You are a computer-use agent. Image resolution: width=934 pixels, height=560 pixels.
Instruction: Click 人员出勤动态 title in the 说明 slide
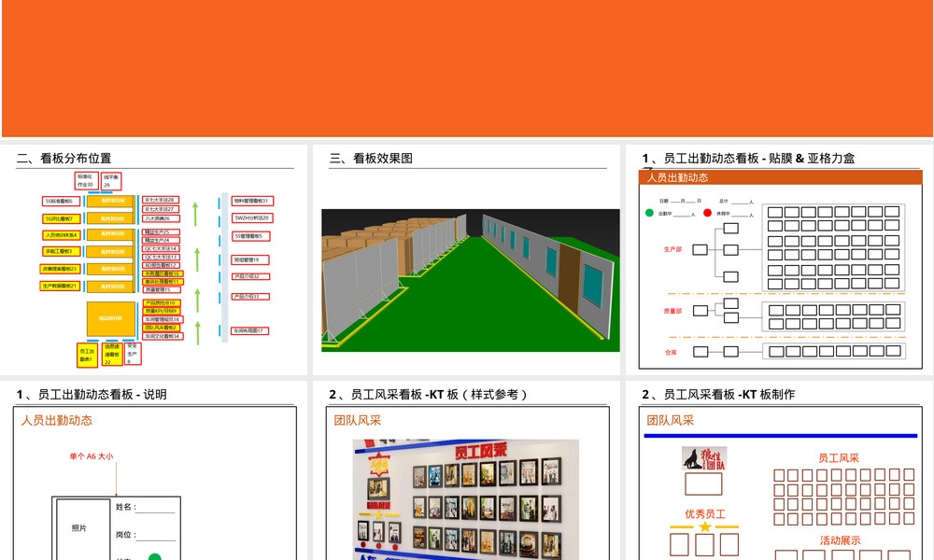point(57,420)
